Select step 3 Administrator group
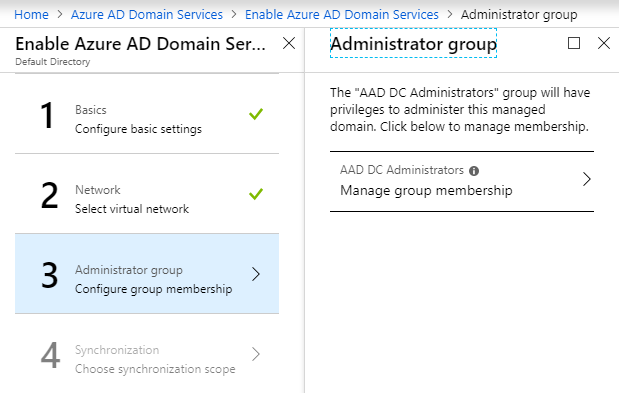Image resolution: width=619 pixels, height=393 pixels. [x=147, y=273]
